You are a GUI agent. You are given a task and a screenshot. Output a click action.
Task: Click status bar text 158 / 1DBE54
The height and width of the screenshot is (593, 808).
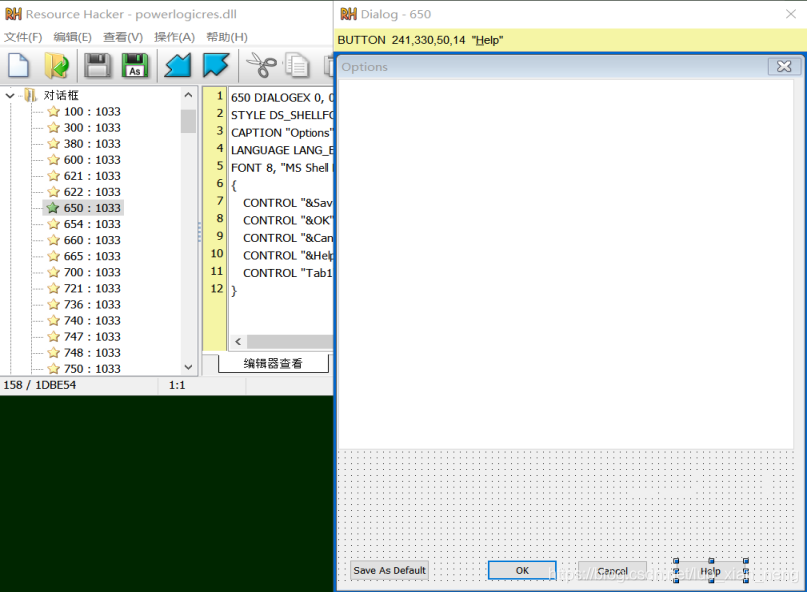click(40, 385)
